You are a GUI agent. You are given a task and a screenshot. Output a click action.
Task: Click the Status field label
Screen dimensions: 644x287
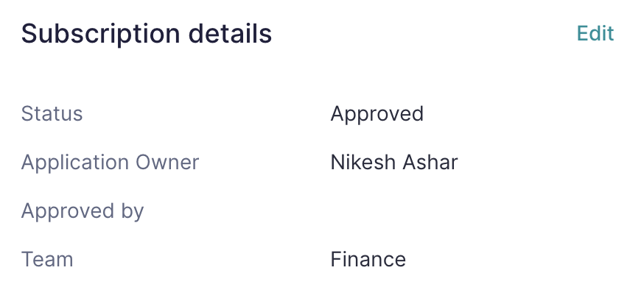(x=52, y=113)
